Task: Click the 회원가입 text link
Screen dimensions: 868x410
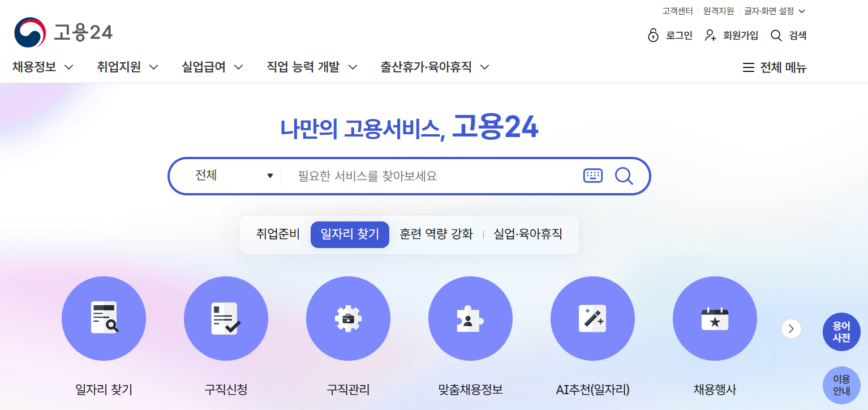Action: click(741, 36)
